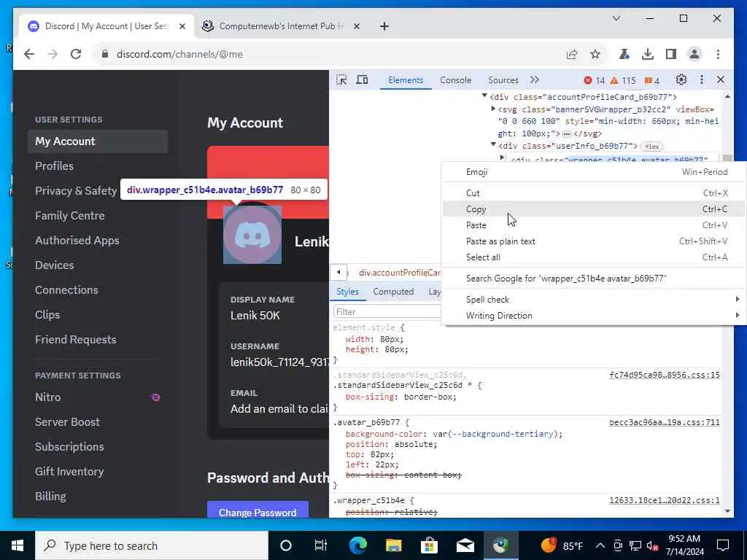Go back in browser history
747x560 pixels.
[29, 54]
